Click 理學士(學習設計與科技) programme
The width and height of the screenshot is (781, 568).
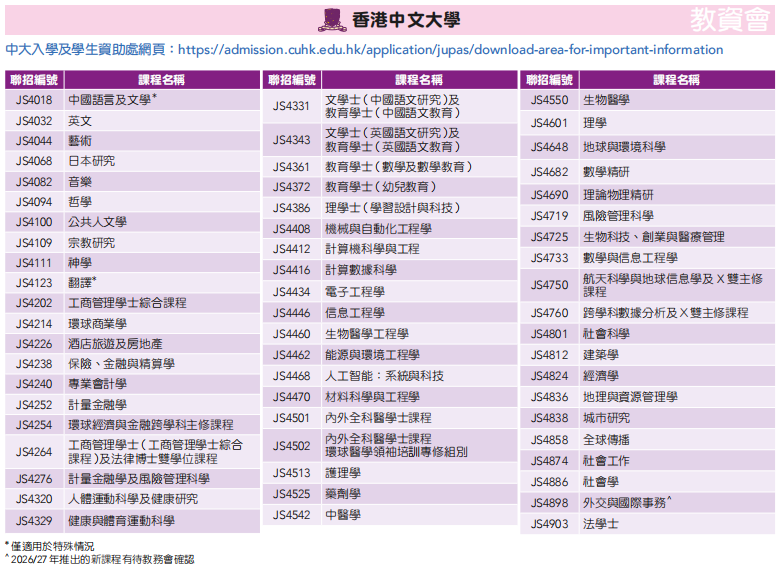(x=392, y=208)
